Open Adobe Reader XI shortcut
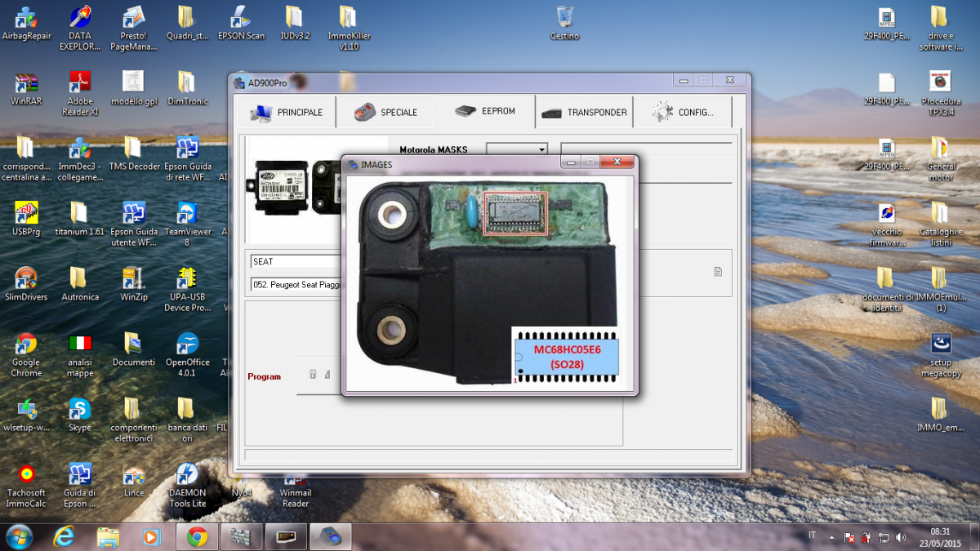980x551 pixels. [x=80, y=92]
